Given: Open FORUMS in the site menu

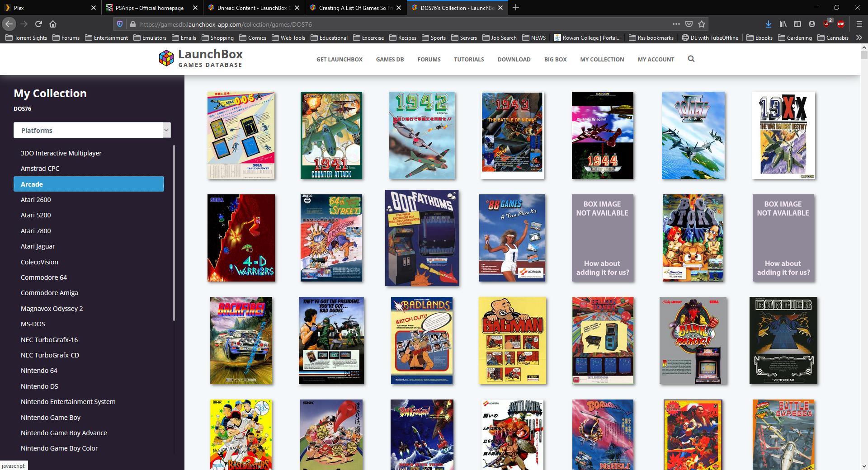Looking at the screenshot, I should [429, 59].
